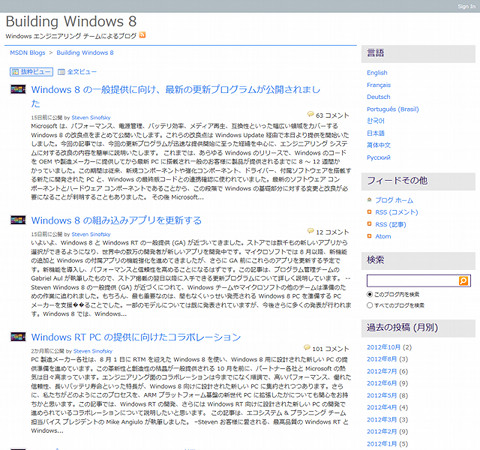Click comment bubble icon next to 12 コメント
The image size is (480, 450).
coord(310,231)
